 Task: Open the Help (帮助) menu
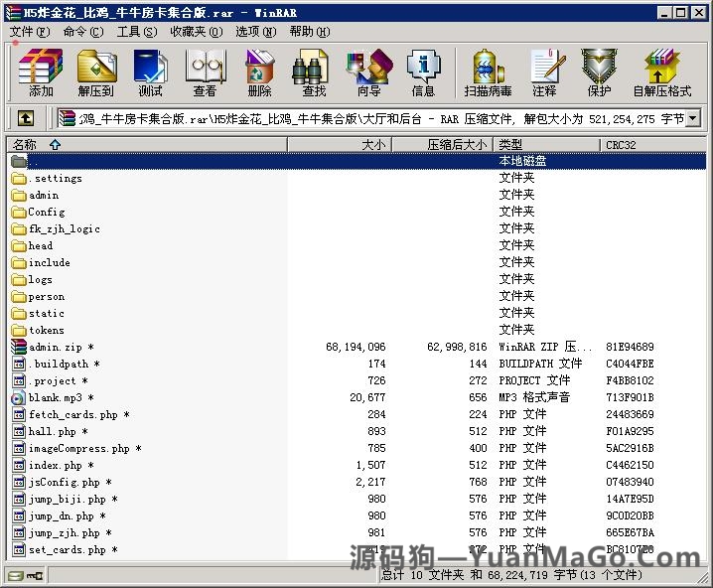tap(309, 32)
